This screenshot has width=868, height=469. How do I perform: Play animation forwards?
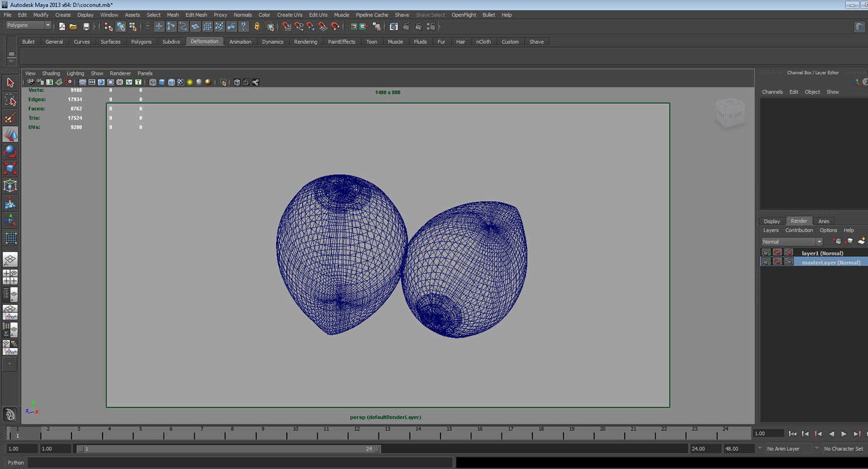point(844,434)
